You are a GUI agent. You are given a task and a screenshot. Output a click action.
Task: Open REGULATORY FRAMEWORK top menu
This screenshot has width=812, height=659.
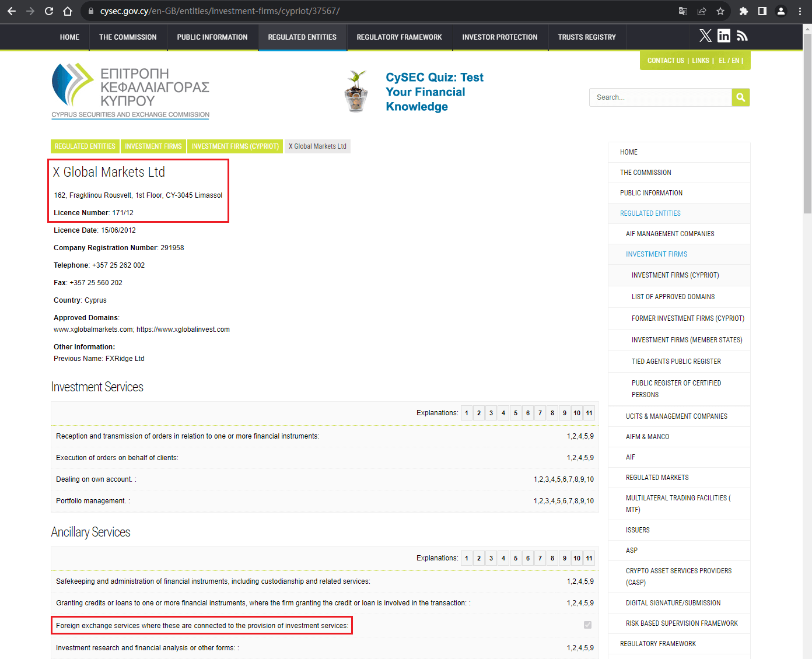[x=400, y=37]
